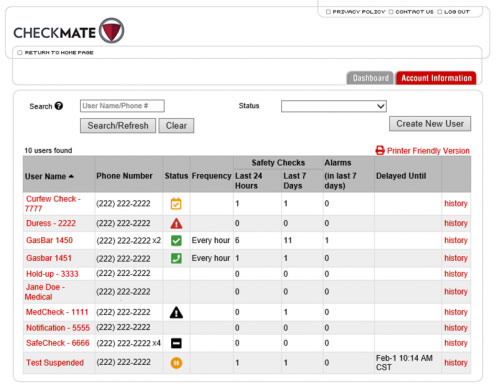
Task: Open Printer Friendly Version link
Action: (x=428, y=151)
